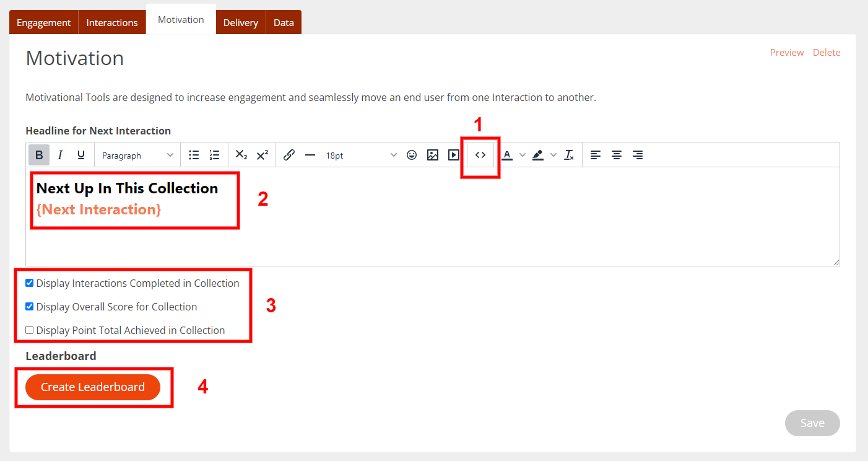Click the Delete link
The image size is (868, 461).
(x=827, y=53)
